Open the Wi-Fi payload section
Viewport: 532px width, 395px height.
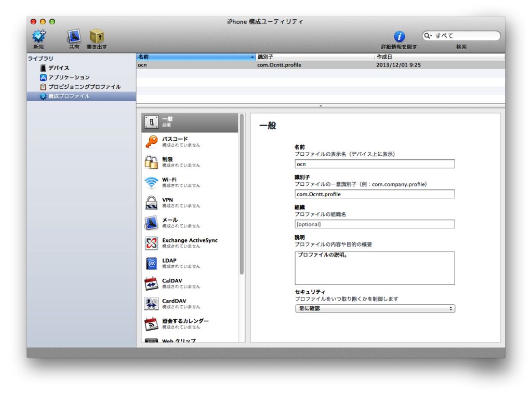click(190, 182)
